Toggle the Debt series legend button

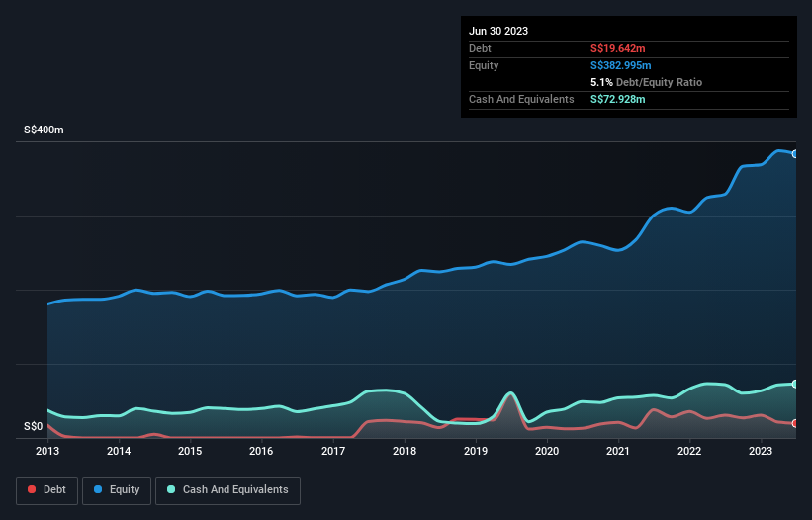47,490
